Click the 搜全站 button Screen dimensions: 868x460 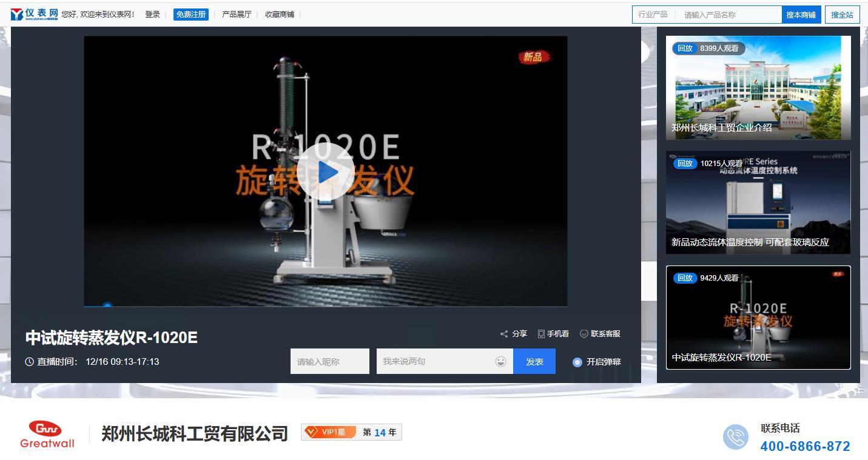pos(843,15)
